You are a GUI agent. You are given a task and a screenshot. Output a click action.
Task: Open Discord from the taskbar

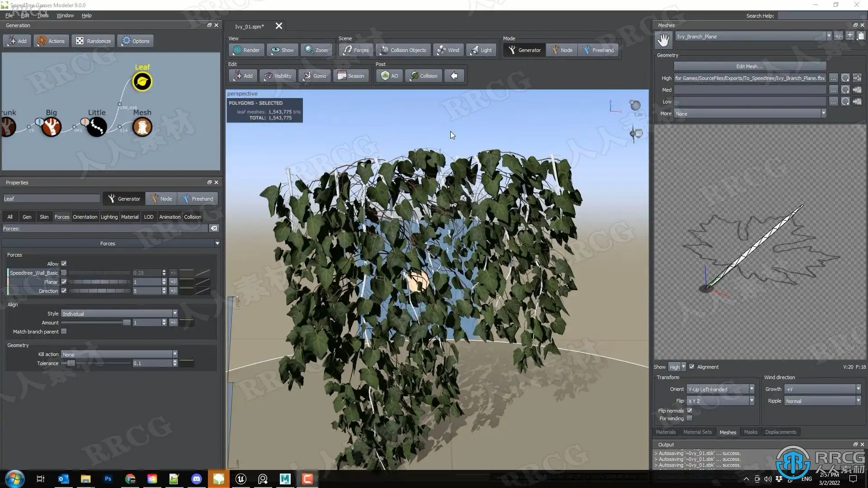pos(197,479)
